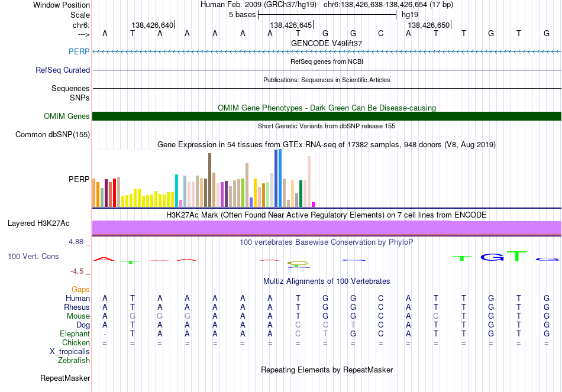Click the Layered H3K27Ac track label

click(x=38, y=223)
